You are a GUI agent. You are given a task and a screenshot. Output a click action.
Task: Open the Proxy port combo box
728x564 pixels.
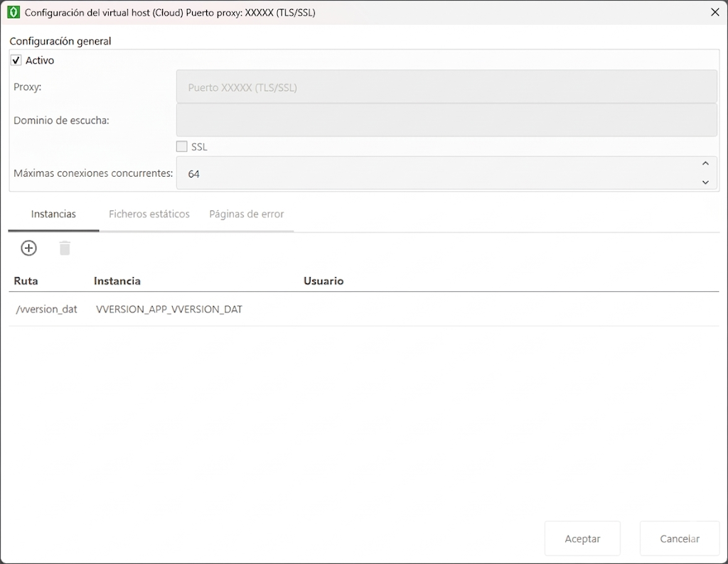[446, 87]
